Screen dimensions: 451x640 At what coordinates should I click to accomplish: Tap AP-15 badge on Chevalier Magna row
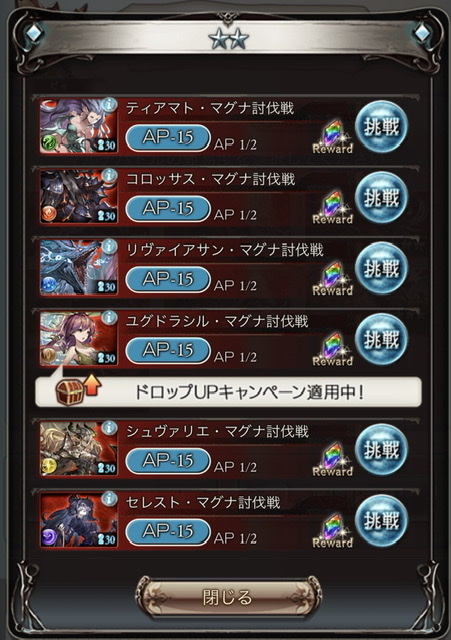(x=168, y=461)
